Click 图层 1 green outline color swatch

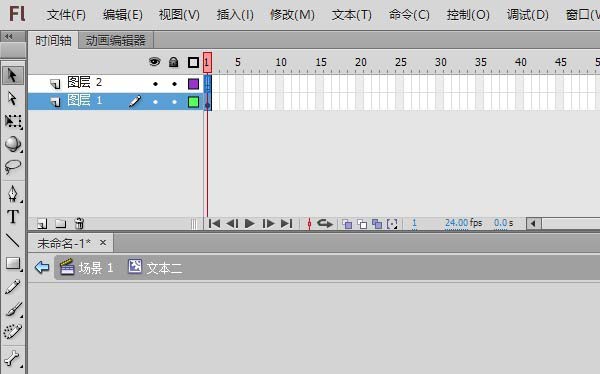coord(193,102)
